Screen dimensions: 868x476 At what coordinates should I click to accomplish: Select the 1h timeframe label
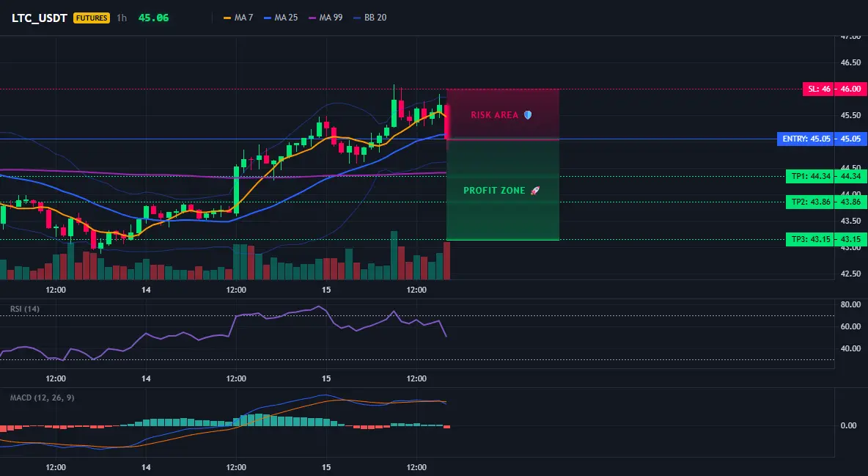coord(122,18)
